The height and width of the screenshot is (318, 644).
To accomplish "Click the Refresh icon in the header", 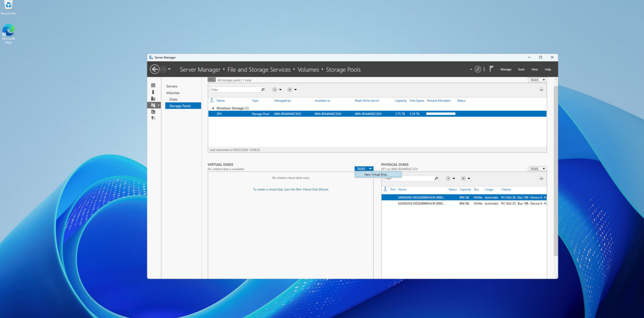I will click(x=477, y=69).
